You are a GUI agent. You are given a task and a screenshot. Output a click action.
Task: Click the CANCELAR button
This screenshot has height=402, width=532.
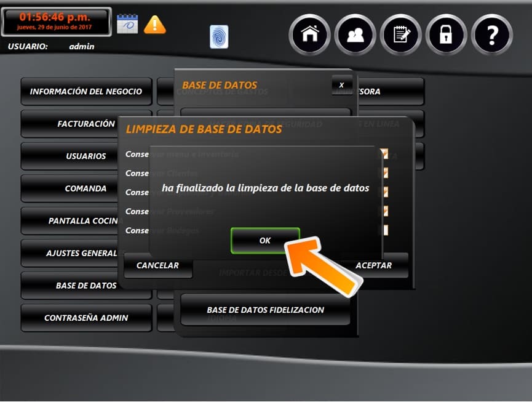[157, 266]
